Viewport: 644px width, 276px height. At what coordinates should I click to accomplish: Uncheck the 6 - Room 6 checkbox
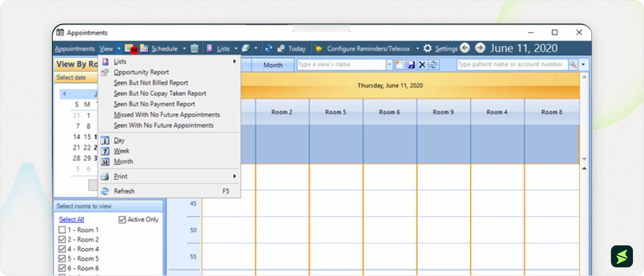tap(62, 268)
